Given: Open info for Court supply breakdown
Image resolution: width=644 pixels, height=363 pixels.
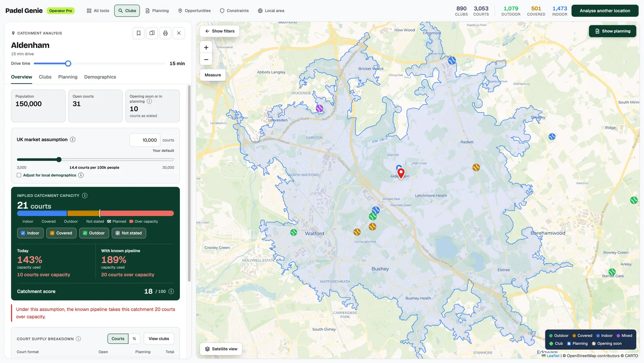Looking at the screenshot, I should coord(78,339).
